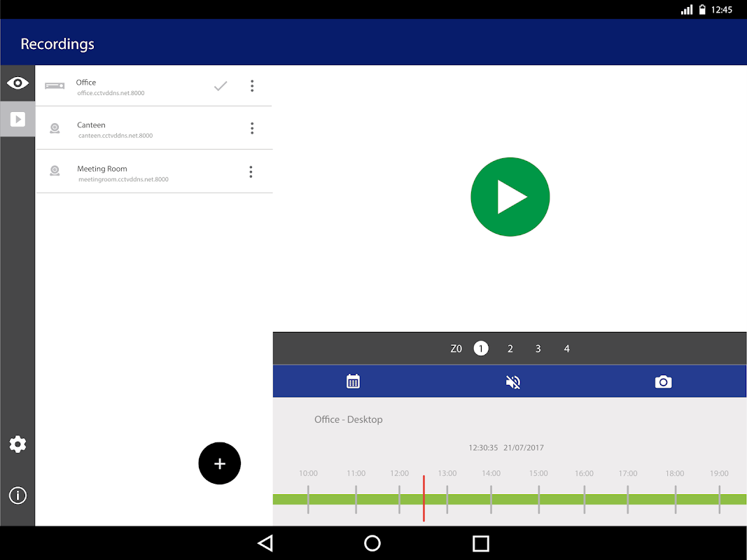Click the Canteen camera icon
The height and width of the screenshot is (560, 747).
(55, 128)
